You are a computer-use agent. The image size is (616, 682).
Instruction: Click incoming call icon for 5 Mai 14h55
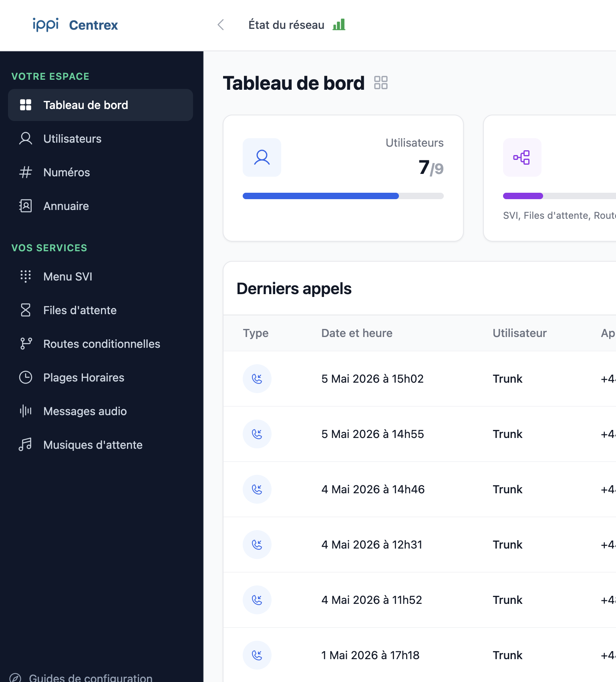[x=257, y=434]
